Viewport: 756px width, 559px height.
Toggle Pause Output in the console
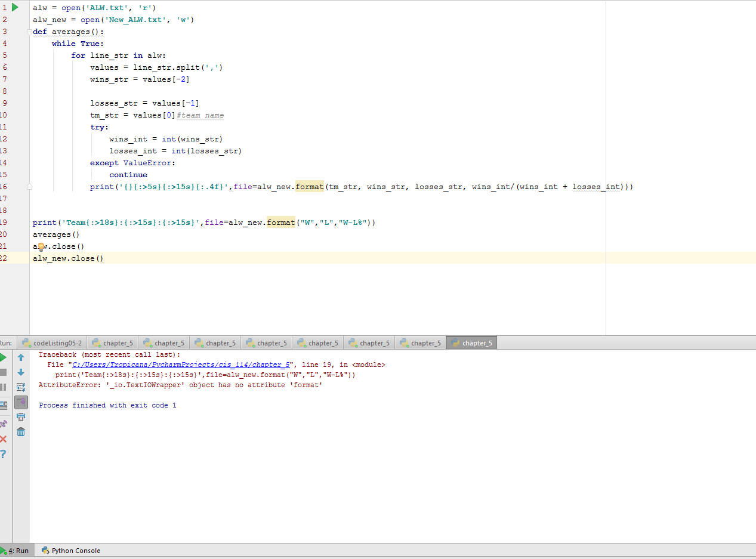tap(2, 387)
